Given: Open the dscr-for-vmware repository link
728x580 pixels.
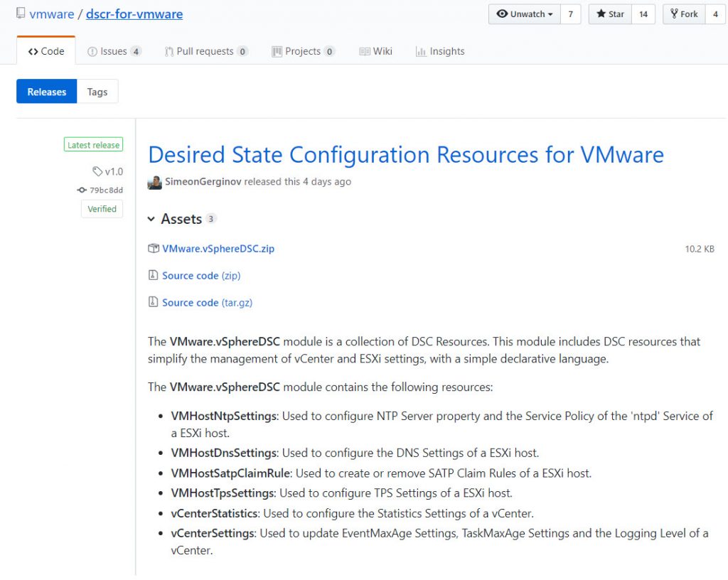Looking at the screenshot, I should [x=134, y=14].
